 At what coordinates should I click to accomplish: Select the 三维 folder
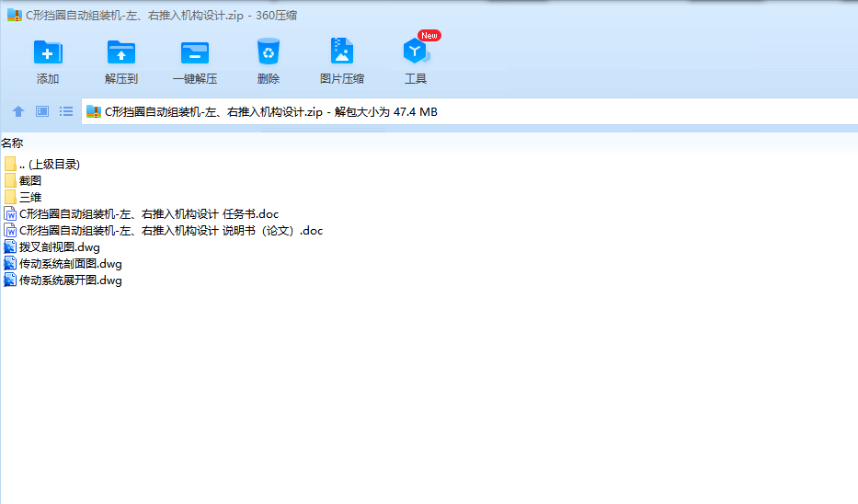click(23, 197)
